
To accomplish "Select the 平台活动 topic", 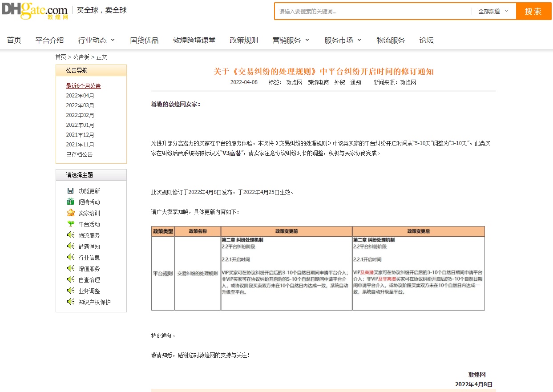I will pyautogui.click(x=89, y=224).
